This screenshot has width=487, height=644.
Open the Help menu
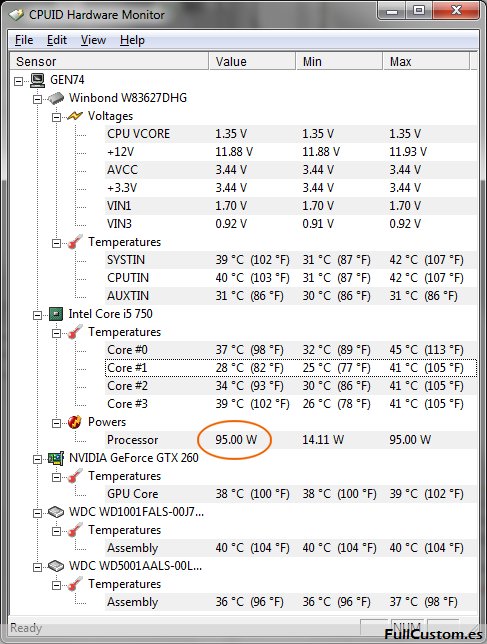132,40
